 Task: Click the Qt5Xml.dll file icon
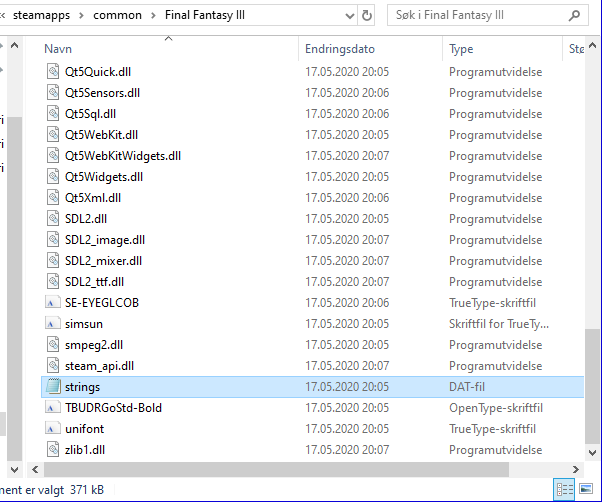53,198
